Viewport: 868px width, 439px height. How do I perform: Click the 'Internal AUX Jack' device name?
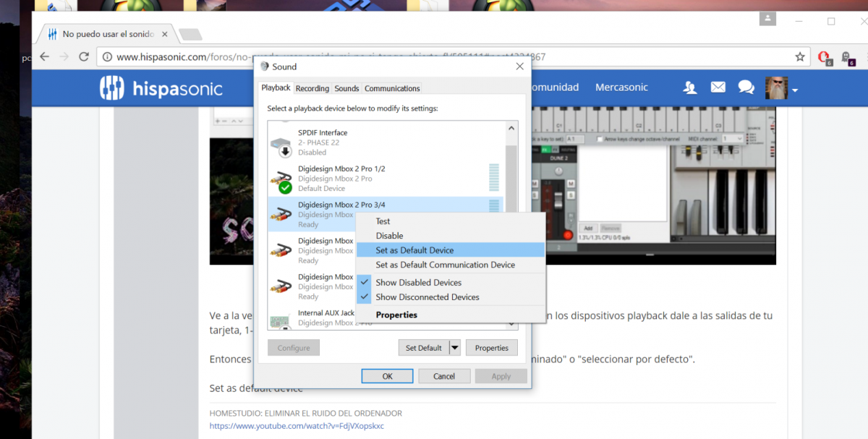326,313
